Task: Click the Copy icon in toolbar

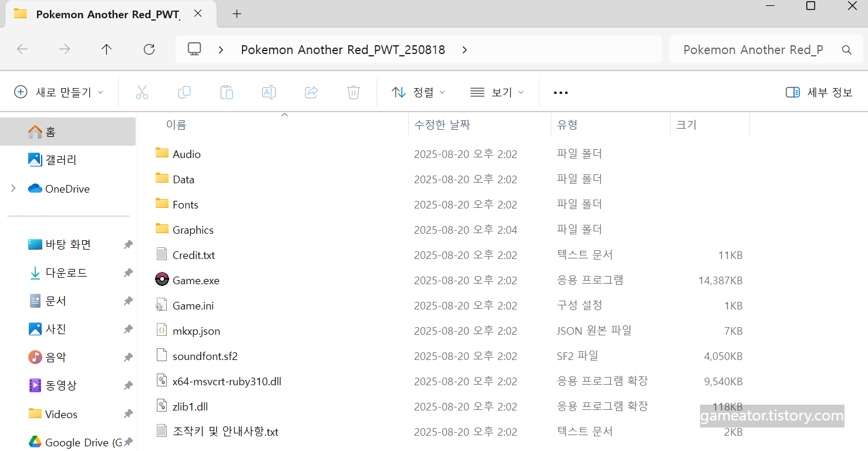Action: tap(184, 92)
